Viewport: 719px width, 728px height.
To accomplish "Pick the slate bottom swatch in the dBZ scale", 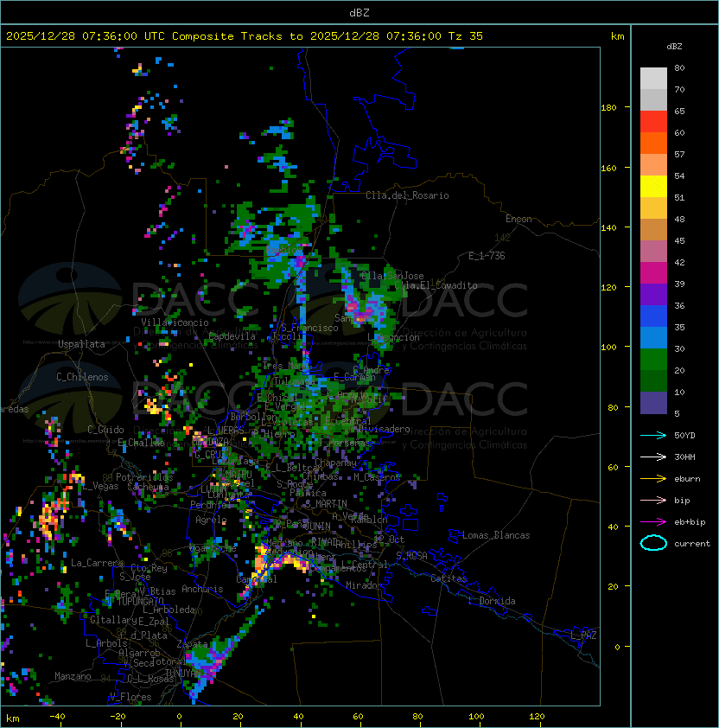I will tap(653, 403).
